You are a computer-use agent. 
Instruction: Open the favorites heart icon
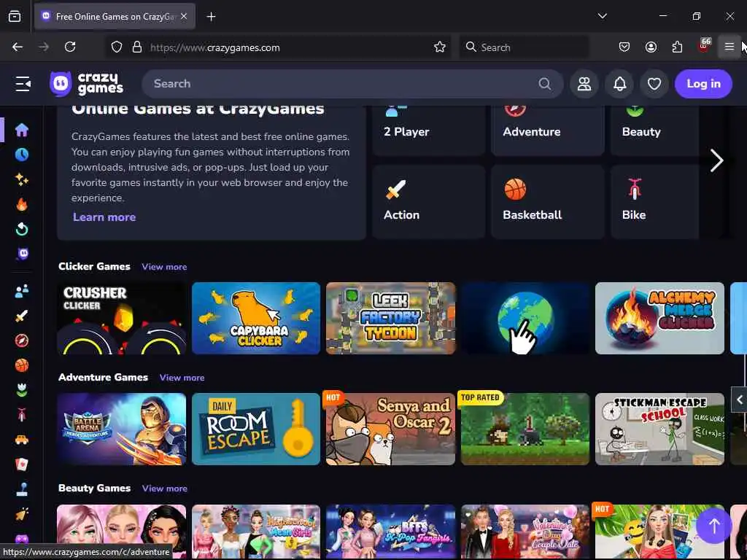(654, 84)
